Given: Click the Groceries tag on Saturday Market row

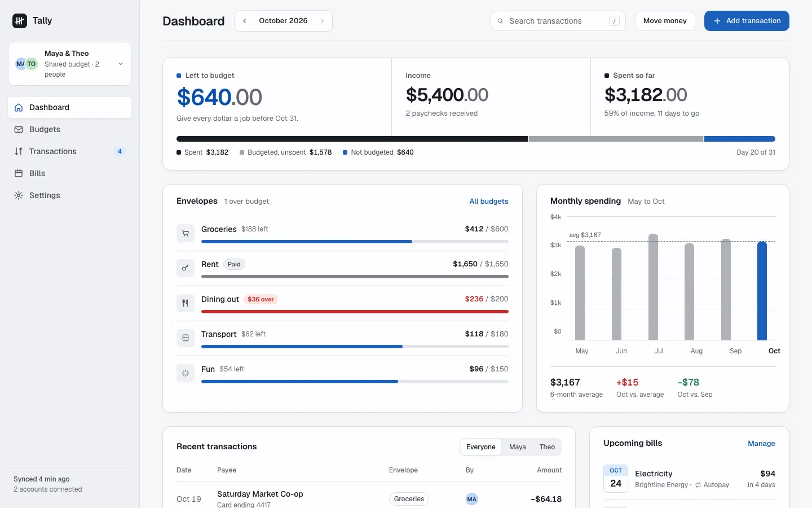Looking at the screenshot, I should click(x=409, y=499).
